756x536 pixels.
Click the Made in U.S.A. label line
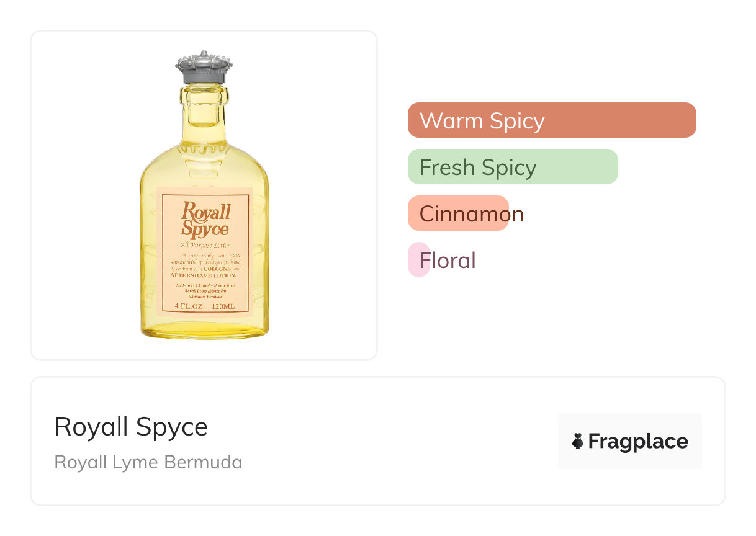click(x=205, y=285)
